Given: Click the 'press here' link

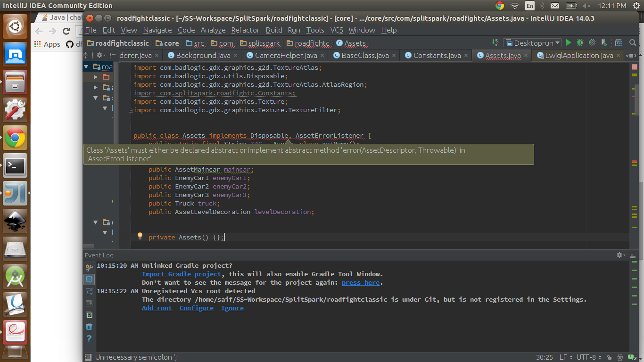Looking at the screenshot, I should click(x=361, y=282).
